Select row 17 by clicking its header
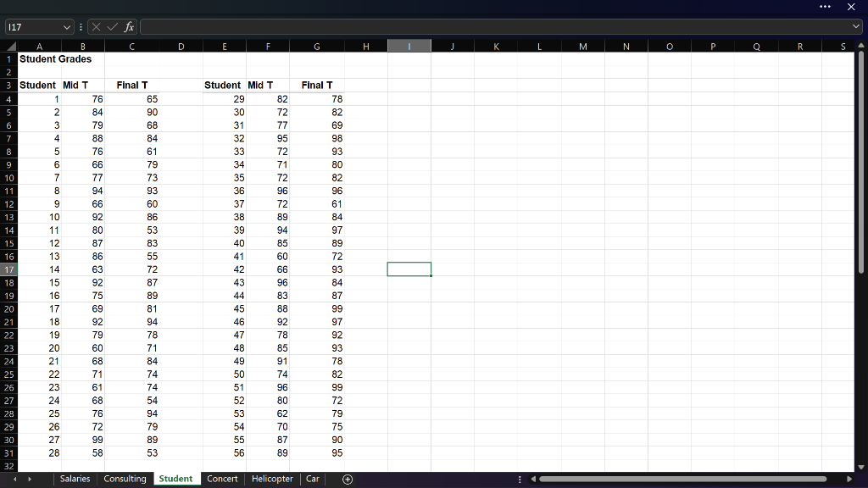Viewport: 868px width, 488px height. [x=8, y=269]
